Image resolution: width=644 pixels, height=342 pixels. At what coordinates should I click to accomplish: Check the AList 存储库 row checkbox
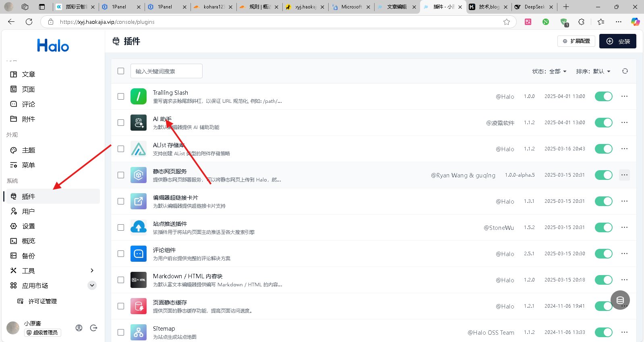click(121, 149)
